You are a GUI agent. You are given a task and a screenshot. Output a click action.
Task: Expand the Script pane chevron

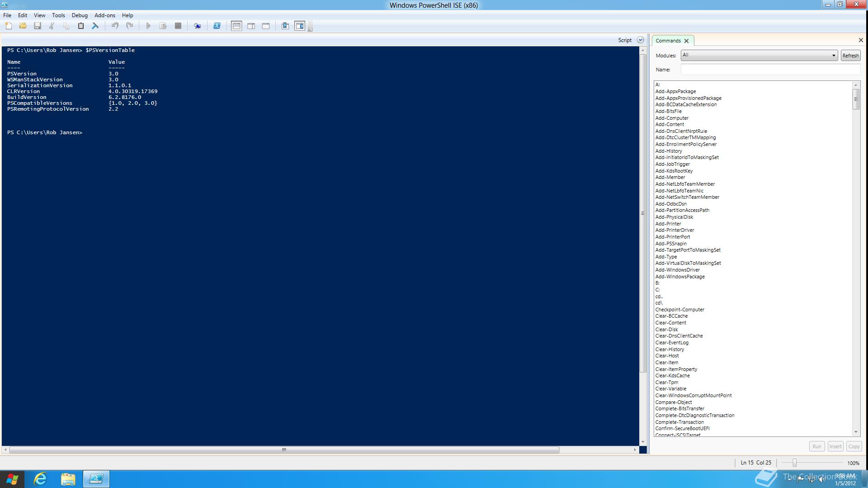640,40
